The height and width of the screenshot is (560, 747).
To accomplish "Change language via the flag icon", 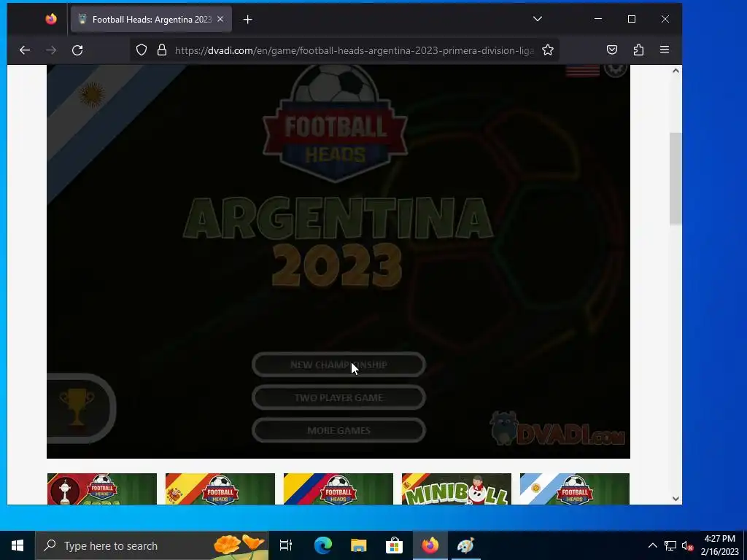I will [582, 71].
